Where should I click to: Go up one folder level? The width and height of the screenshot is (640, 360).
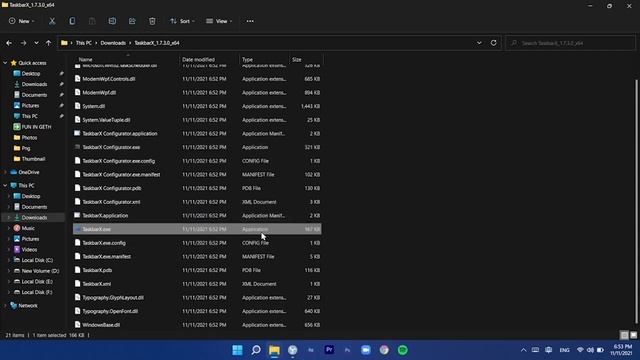[x=48, y=43]
